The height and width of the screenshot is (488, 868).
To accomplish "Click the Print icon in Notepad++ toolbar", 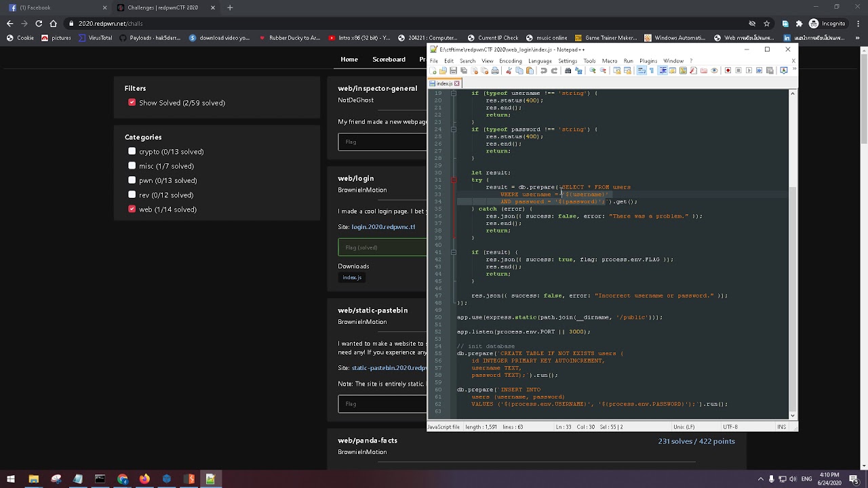I will 495,70.
